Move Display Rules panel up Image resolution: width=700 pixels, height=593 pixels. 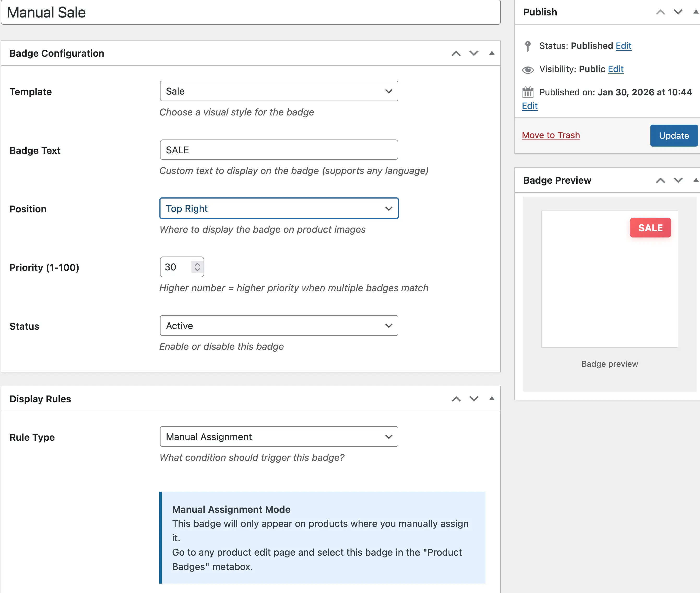456,399
